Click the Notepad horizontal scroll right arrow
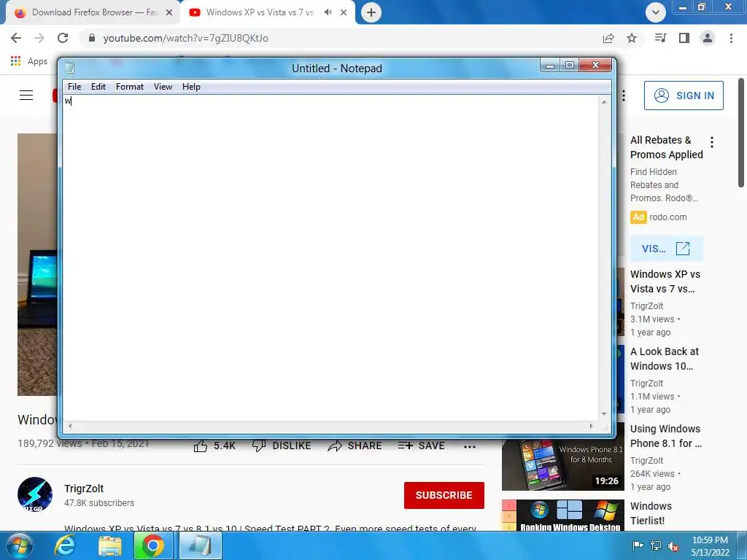This screenshot has height=560, width=747. [591, 426]
